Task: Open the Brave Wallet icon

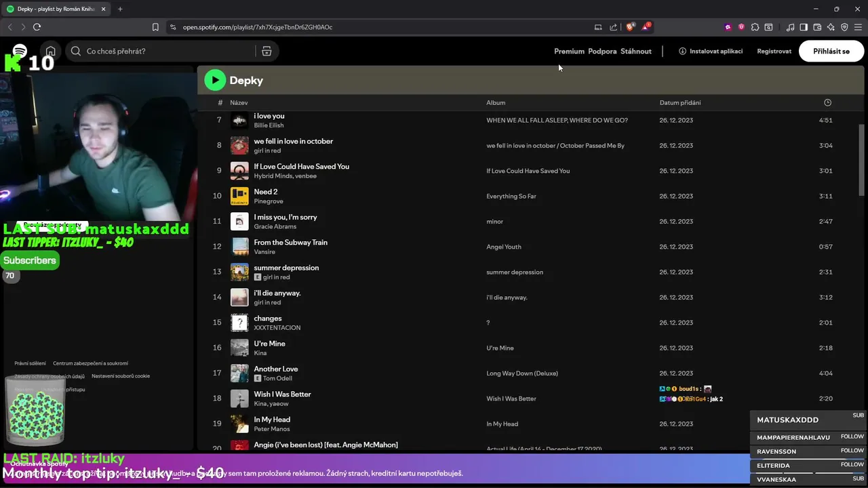Action: coord(817,27)
